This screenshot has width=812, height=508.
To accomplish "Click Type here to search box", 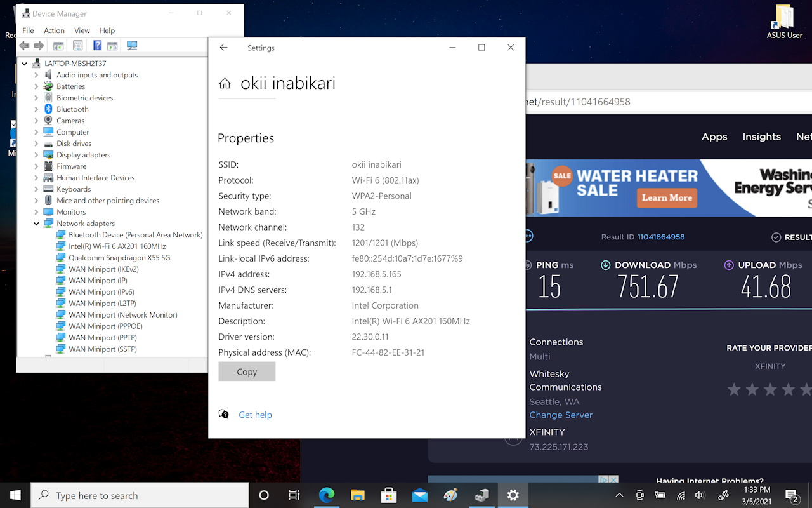I will [x=140, y=495].
